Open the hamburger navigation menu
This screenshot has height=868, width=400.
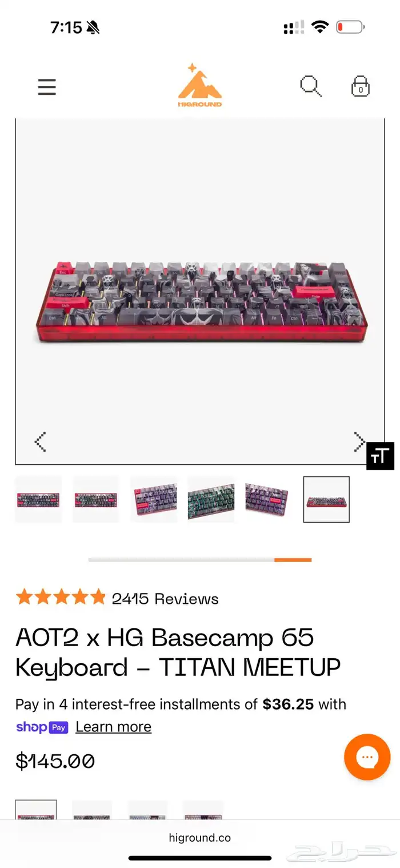(47, 87)
